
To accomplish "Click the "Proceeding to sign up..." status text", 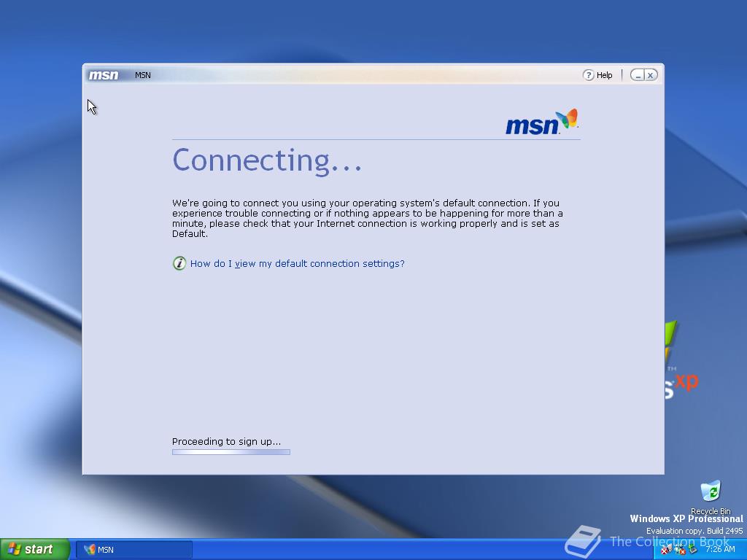I will click(226, 441).
